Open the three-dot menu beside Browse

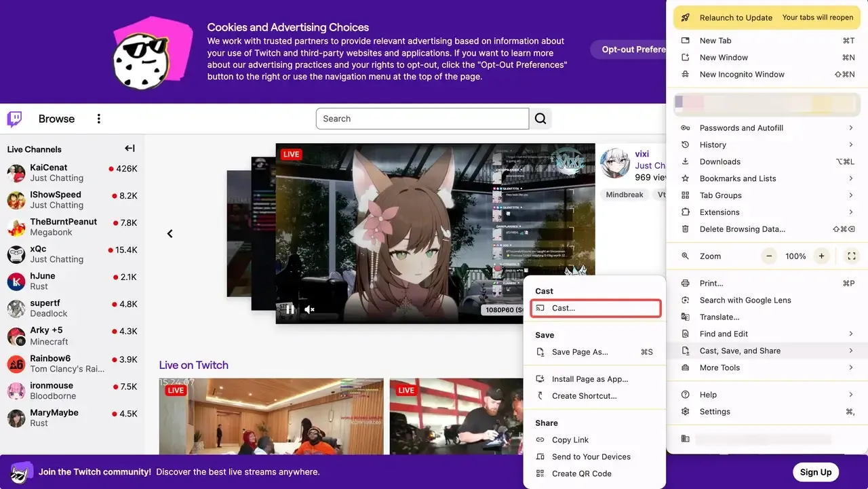(98, 119)
